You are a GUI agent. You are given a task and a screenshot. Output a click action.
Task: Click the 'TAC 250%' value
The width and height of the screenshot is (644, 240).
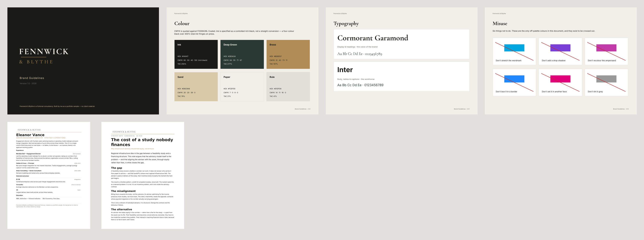tap(182, 64)
